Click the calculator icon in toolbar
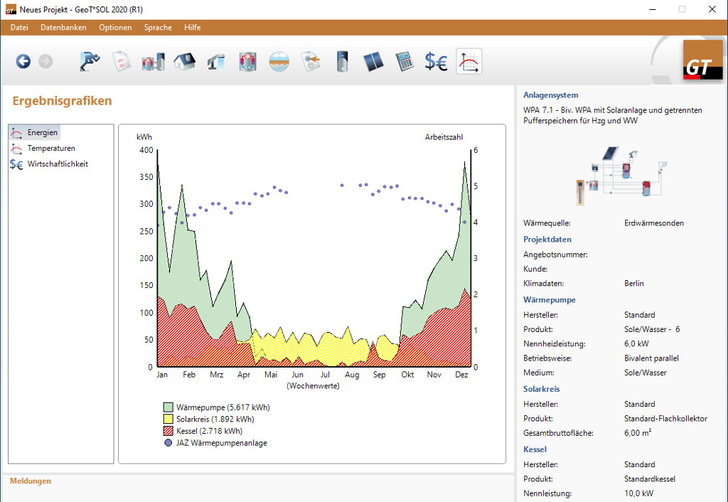This screenshot has height=502, width=728. 404,62
